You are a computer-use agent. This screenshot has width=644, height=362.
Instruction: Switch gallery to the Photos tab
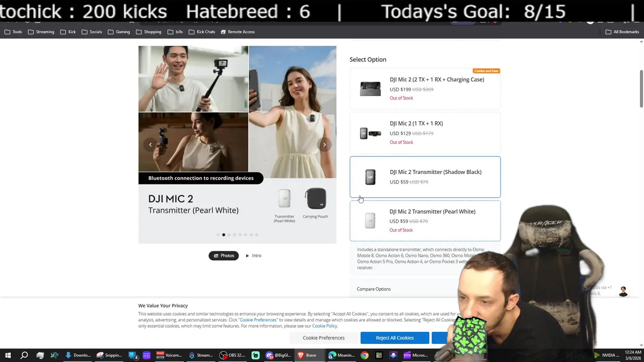[x=224, y=255]
